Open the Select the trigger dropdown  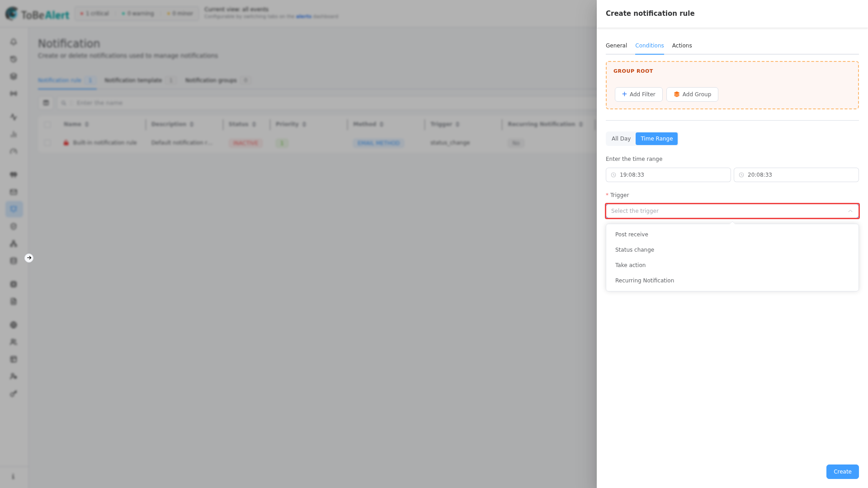pos(732,211)
